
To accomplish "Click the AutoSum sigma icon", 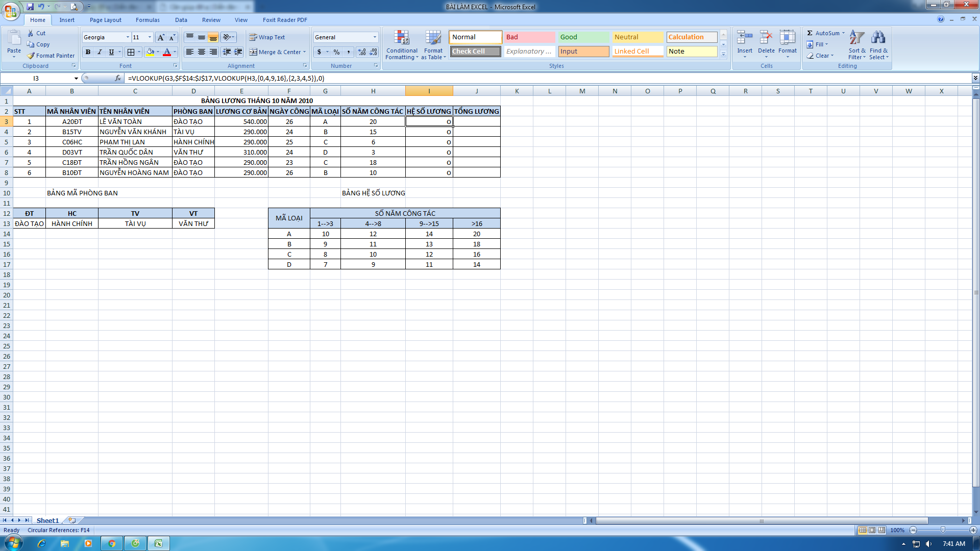I will coord(810,33).
